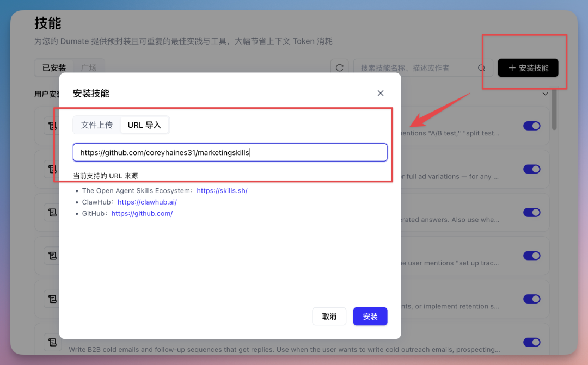
Task: Switch to the 文件上传 tab in the dialog
Action: (97, 125)
